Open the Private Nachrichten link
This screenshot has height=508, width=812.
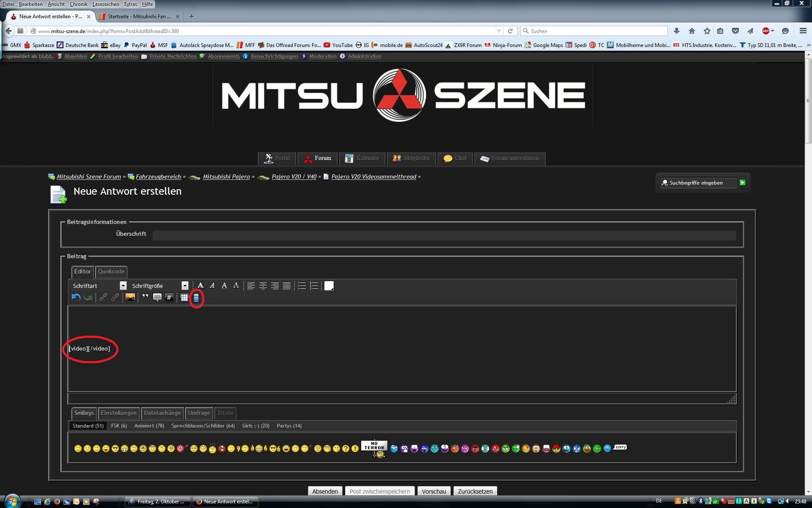coord(173,56)
